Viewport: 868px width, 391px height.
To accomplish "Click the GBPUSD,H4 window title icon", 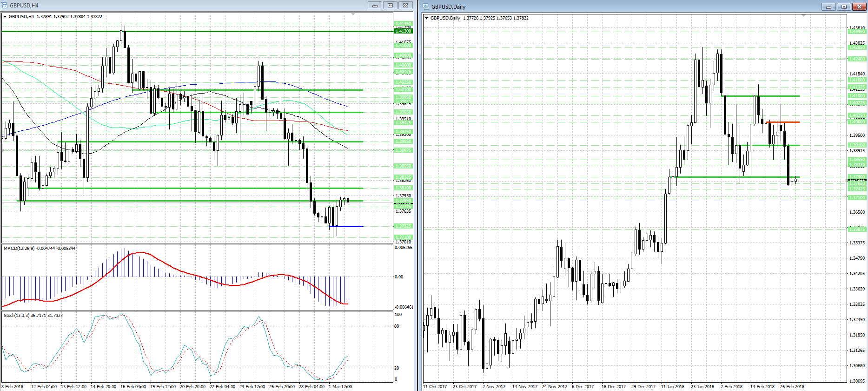I will click(x=5, y=6).
